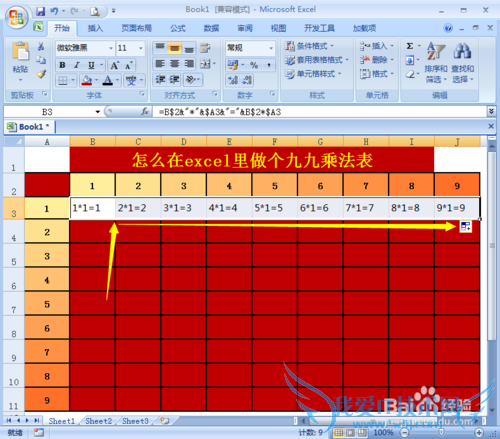500x439 pixels.
Task: Align cell text to the left
Action: click(x=160, y=64)
